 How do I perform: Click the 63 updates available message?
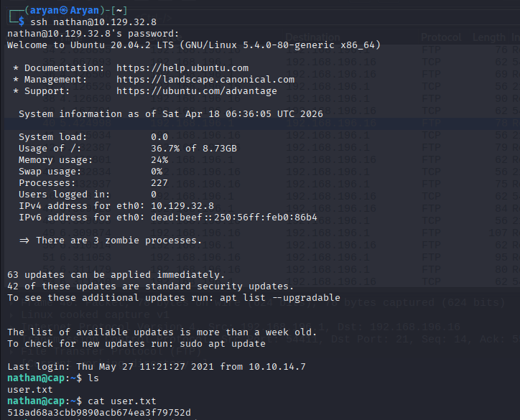pos(116,274)
